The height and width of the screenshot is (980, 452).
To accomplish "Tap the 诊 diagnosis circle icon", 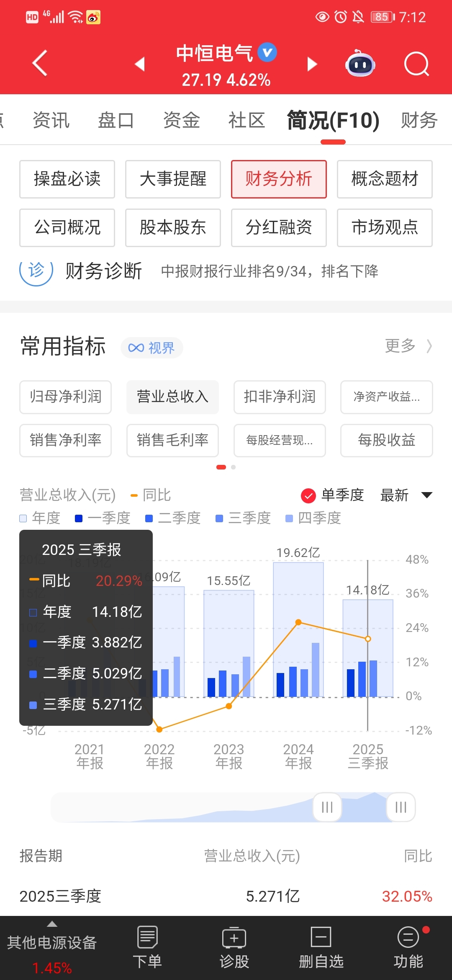I will click(x=36, y=271).
